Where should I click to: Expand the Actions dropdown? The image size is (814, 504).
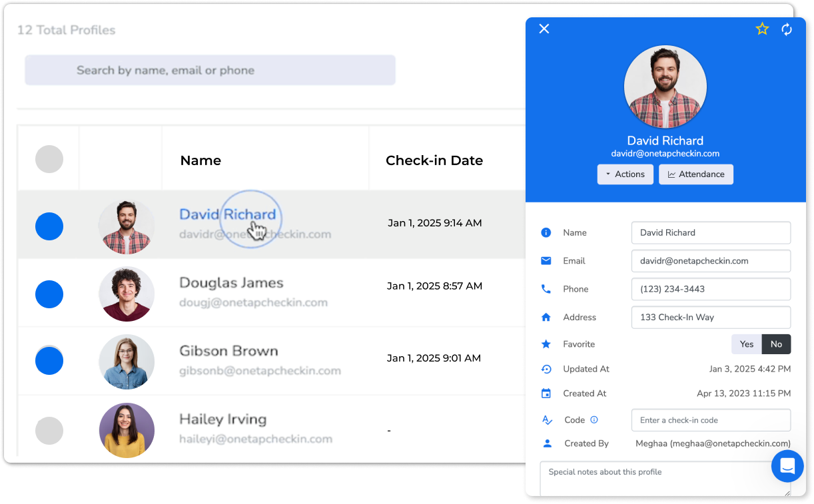[x=625, y=174]
